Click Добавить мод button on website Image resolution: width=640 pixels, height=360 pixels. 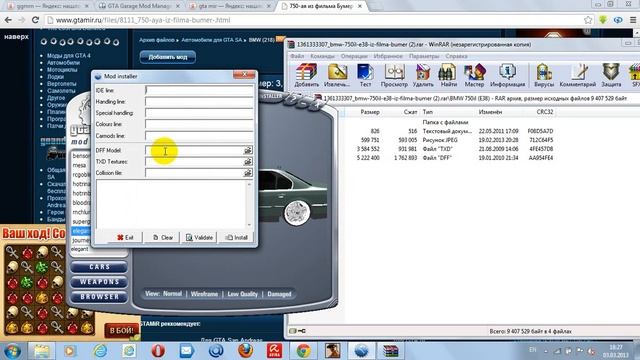pyautogui.click(x=168, y=57)
